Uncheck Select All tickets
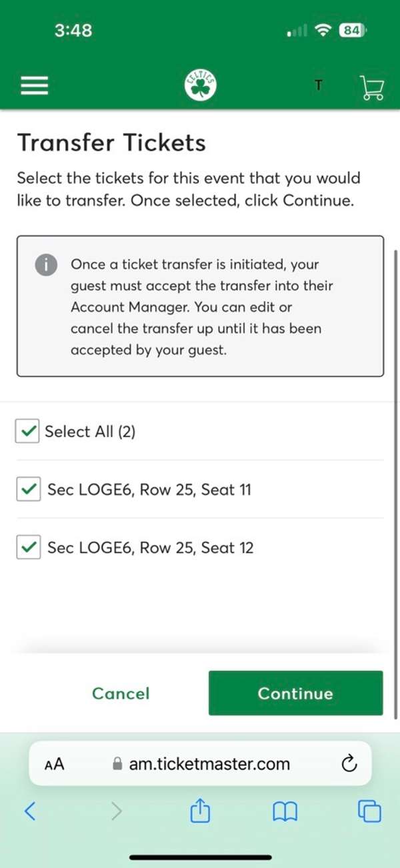Image resolution: width=400 pixels, height=868 pixels. pos(27,431)
